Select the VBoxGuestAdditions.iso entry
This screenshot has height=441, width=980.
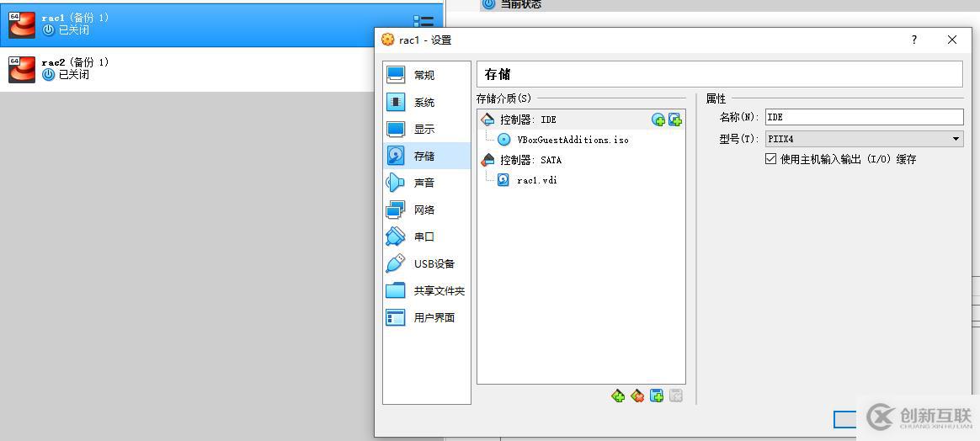point(581,140)
